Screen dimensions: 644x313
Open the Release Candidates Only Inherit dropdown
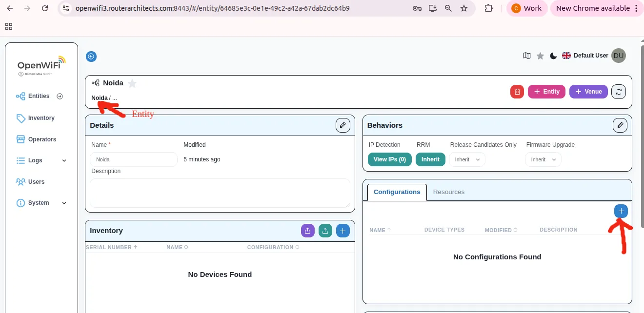coord(466,159)
